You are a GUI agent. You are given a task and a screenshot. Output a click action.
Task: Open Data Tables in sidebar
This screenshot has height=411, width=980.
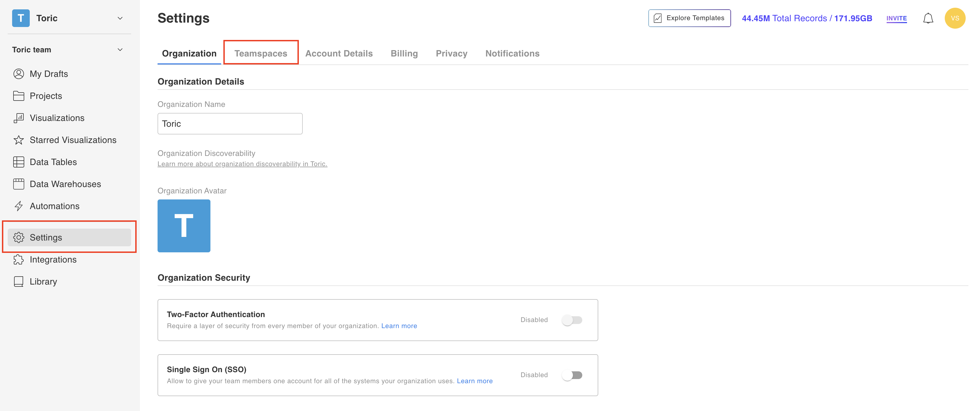(x=53, y=162)
